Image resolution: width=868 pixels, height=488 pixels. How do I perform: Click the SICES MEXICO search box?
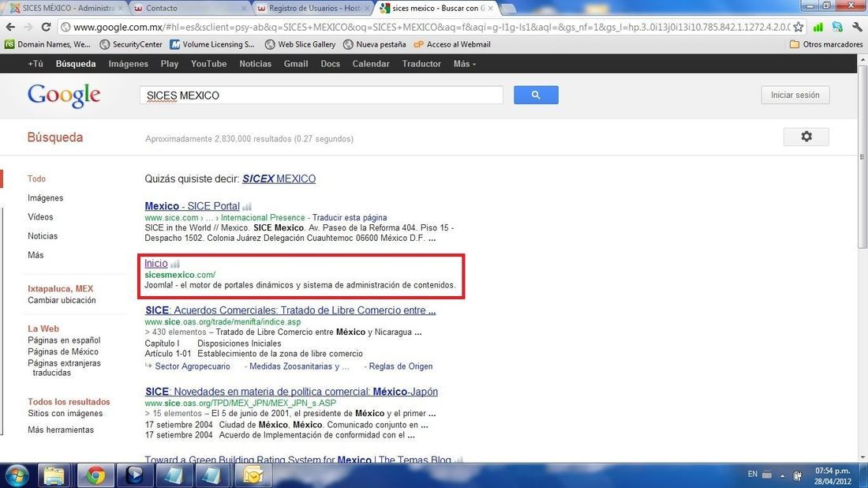click(x=321, y=96)
